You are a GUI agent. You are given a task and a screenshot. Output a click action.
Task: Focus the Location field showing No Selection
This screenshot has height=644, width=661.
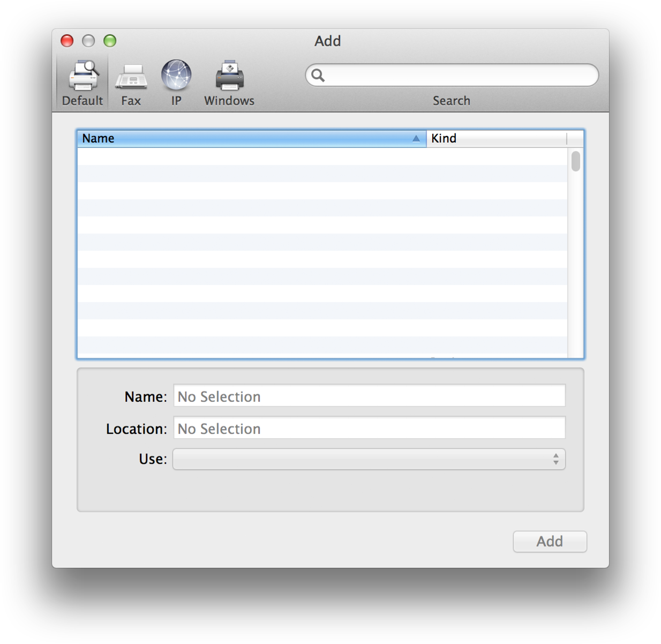tap(369, 429)
